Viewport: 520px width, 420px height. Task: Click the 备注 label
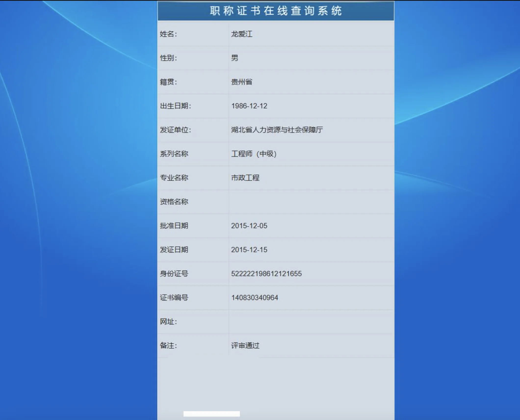point(168,346)
